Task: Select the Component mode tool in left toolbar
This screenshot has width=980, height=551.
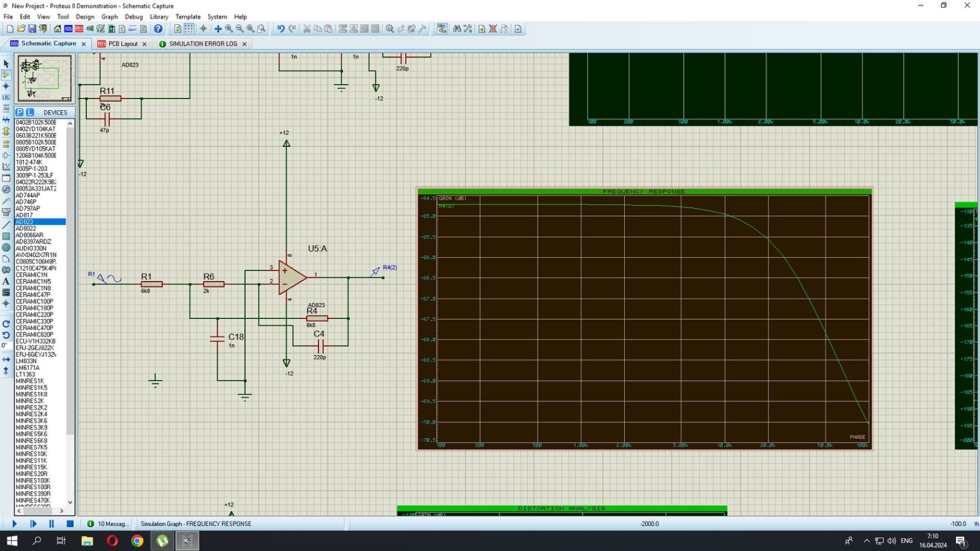Action: pos(6,75)
